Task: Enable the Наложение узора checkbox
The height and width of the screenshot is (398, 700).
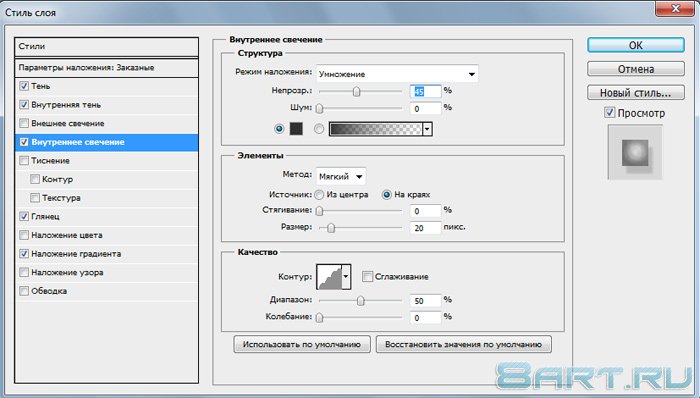Action: (x=24, y=272)
